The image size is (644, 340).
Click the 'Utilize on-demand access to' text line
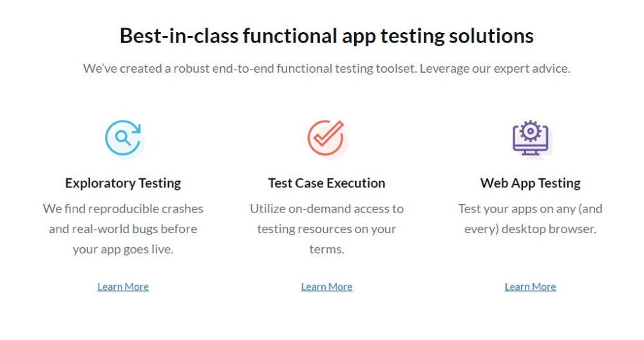tap(327, 209)
